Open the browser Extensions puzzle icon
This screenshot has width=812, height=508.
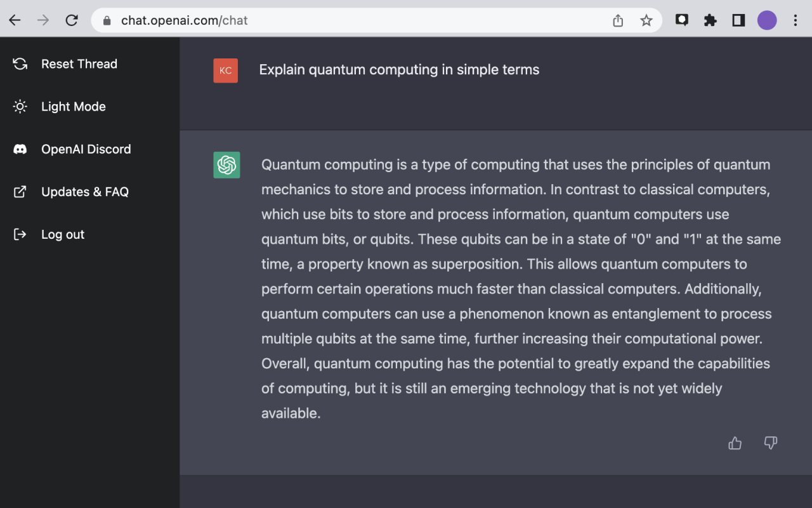(x=710, y=20)
